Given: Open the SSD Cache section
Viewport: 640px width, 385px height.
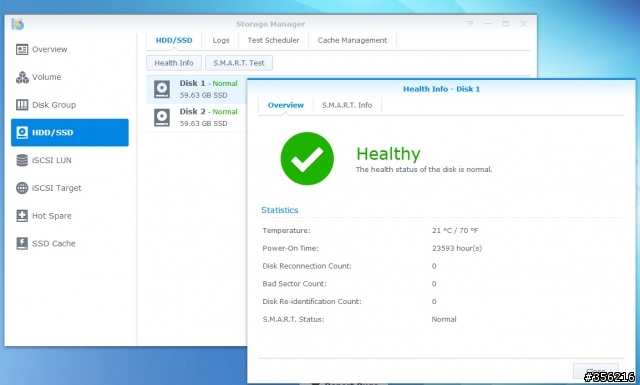Looking at the screenshot, I should pos(69,244).
